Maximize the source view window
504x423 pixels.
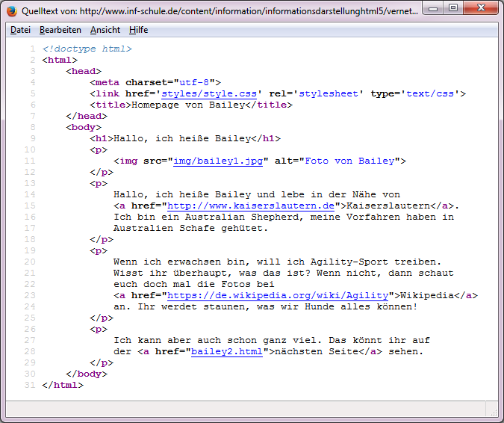[453, 7]
